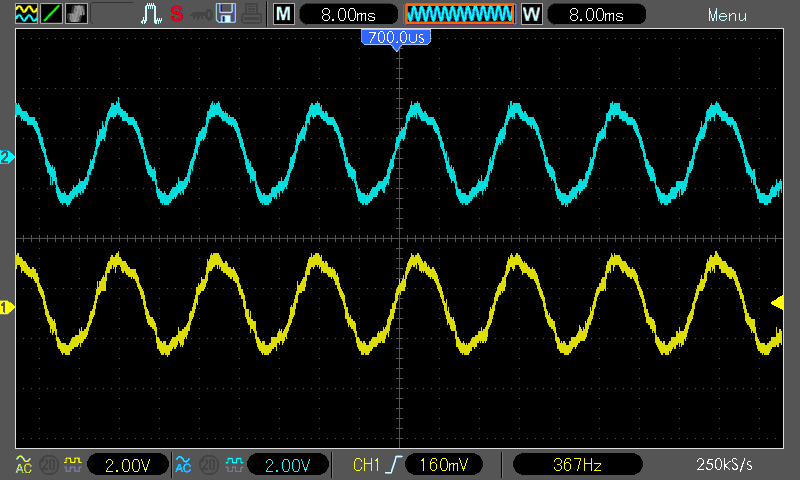Click the CH1 trigger source label
800x480 pixels.
pyautogui.click(x=366, y=465)
